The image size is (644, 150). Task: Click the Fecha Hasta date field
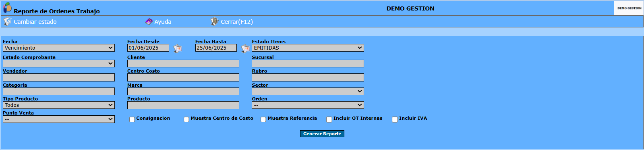pos(216,48)
